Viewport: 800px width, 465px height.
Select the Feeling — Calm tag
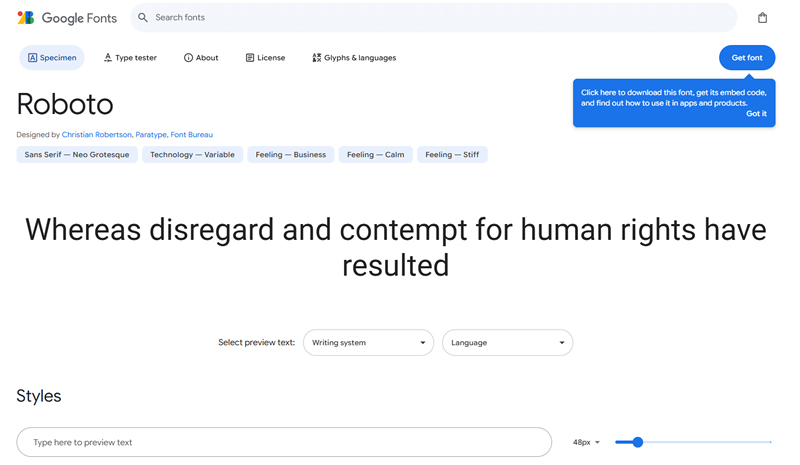coord(376,155)
